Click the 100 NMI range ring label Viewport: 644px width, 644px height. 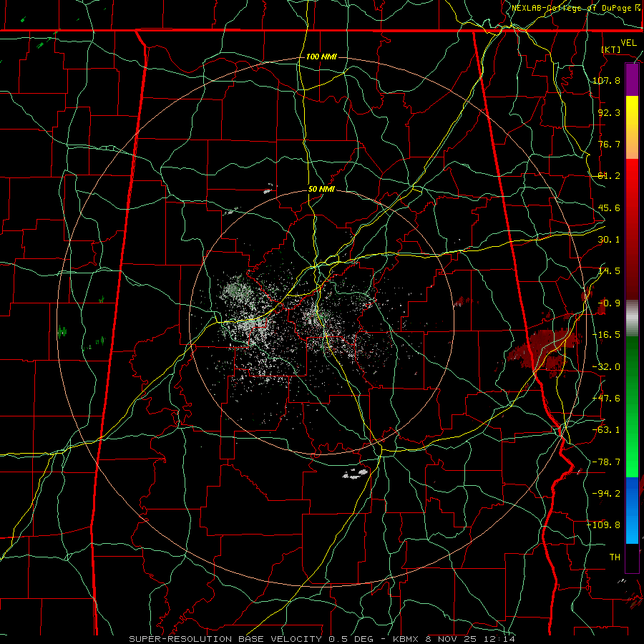click(x=321, y=57)
